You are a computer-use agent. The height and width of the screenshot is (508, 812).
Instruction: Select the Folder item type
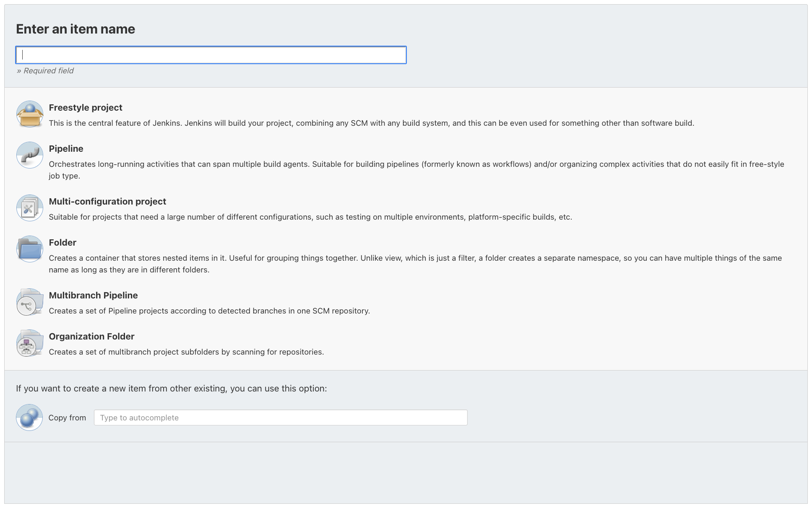point(62,242)
